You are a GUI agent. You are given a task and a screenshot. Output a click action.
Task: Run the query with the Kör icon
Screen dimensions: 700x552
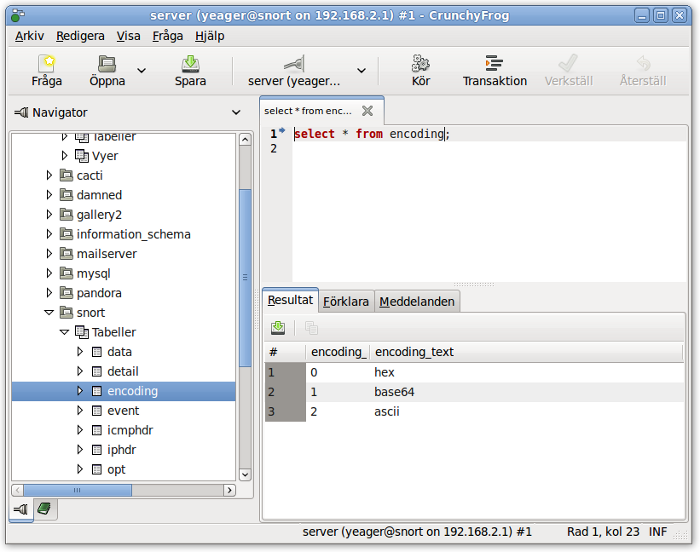[x=421, y=63]
